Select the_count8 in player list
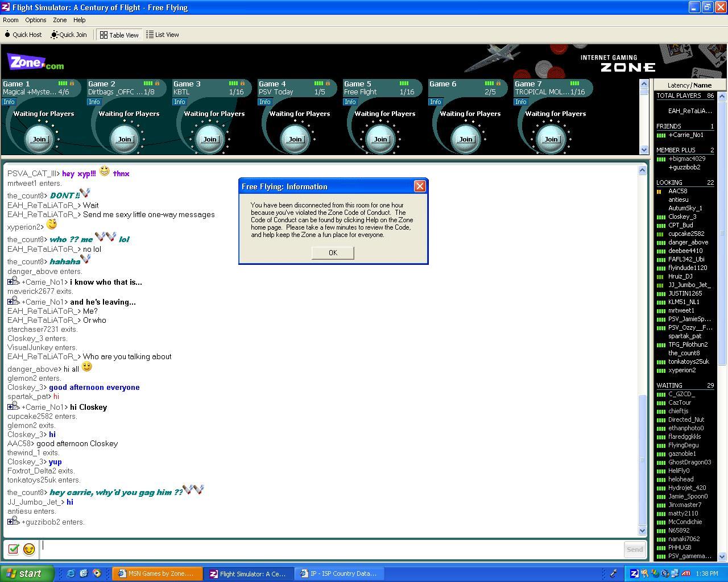 (685, 354)
